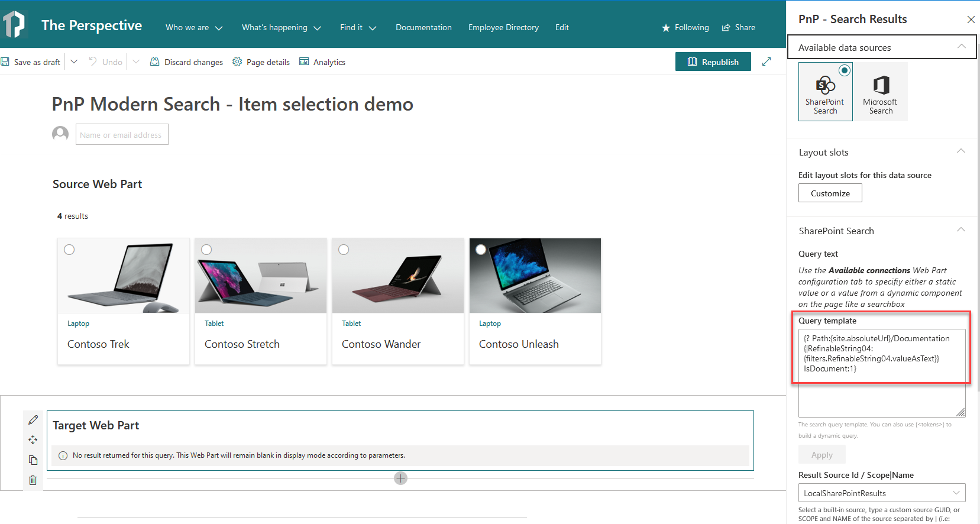Click the info icon in no-result message
This screenshot has width=980, height=524.
pyautogui.click(x=63, y=455)
